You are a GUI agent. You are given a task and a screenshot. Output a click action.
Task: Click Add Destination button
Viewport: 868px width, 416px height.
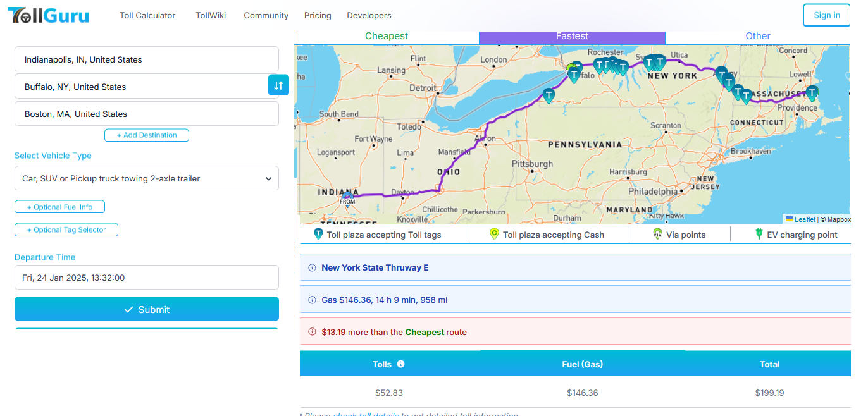(x=147, y=135)
